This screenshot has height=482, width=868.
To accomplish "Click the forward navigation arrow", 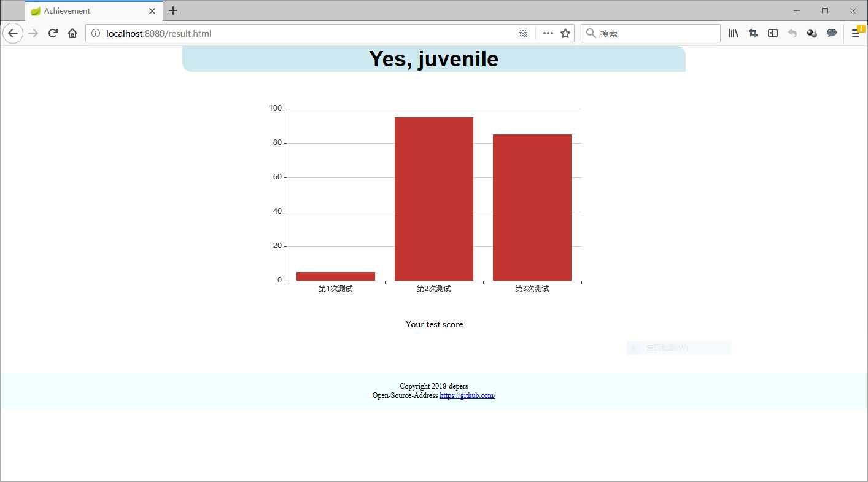I will (33, 33).
